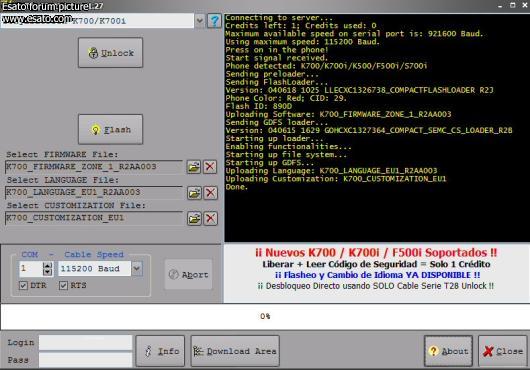Click the Login input field

[85, 343]
